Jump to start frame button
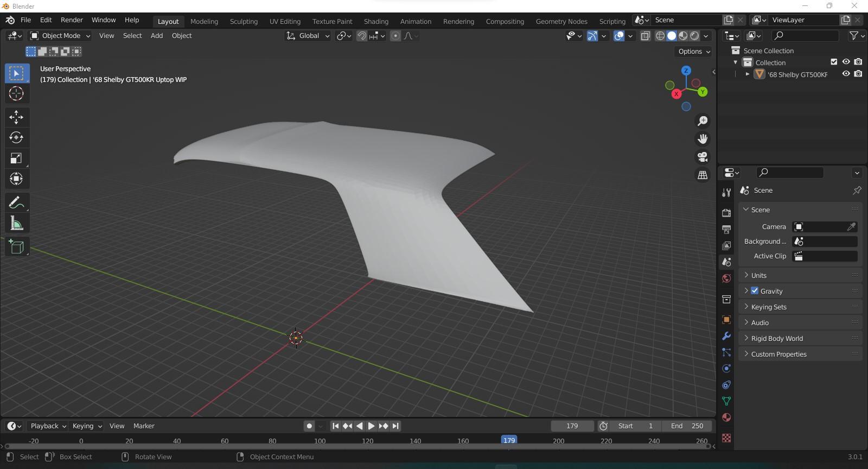The image size is (868, 469). click(335, 426)
